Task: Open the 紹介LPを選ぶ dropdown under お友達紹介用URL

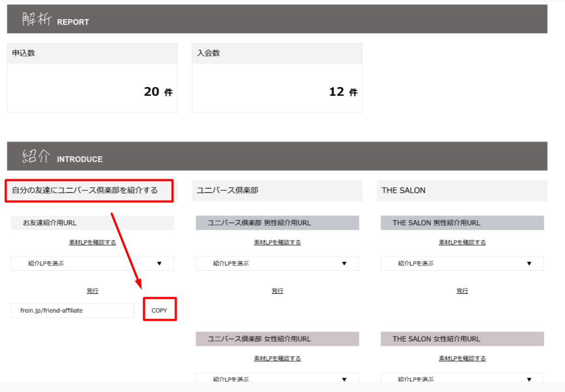Action: pos(92,263)
